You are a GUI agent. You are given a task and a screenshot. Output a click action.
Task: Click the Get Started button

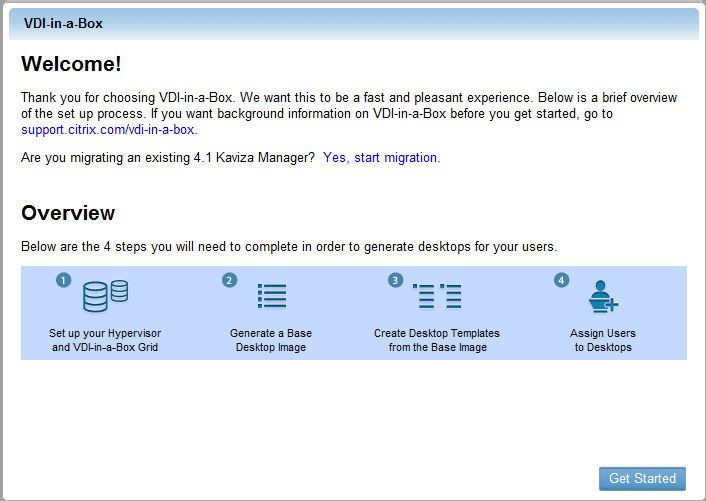[x=642, y=478]
